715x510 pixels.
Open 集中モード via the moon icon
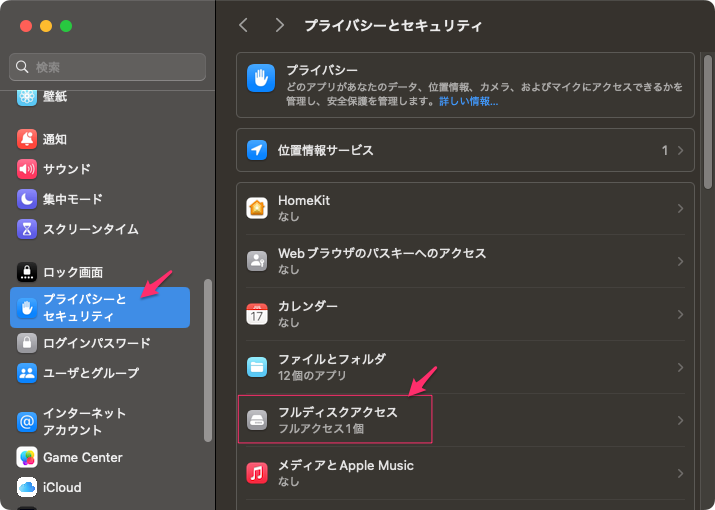click(x=27, y=199)
